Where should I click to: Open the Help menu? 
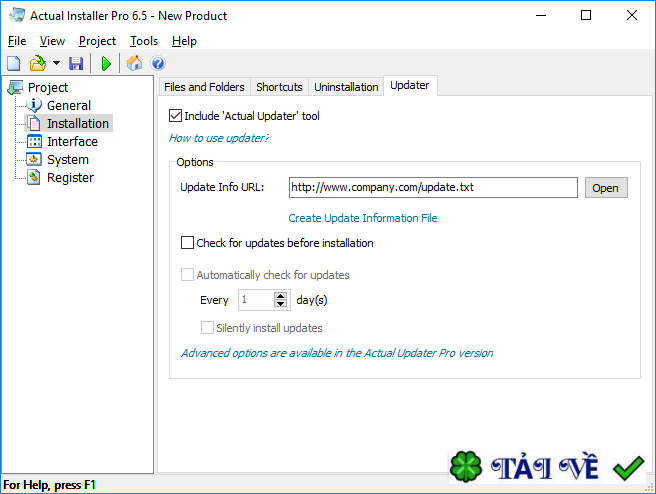click(x=184, y=41)
